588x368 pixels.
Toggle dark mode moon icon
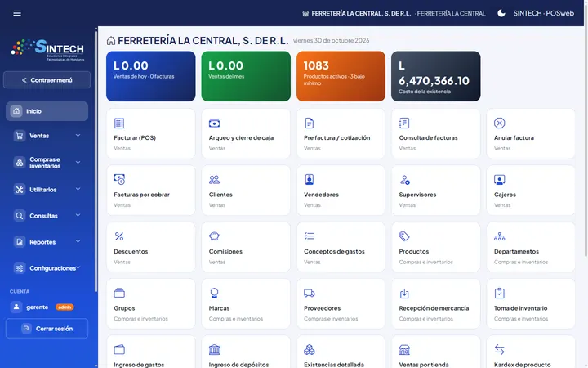pos(501,13)
